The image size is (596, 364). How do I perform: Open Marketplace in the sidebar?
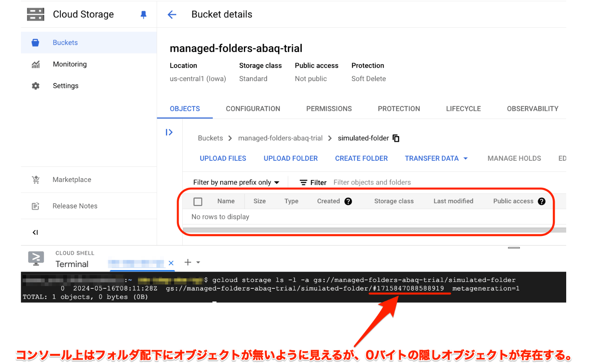click(89, 180)
